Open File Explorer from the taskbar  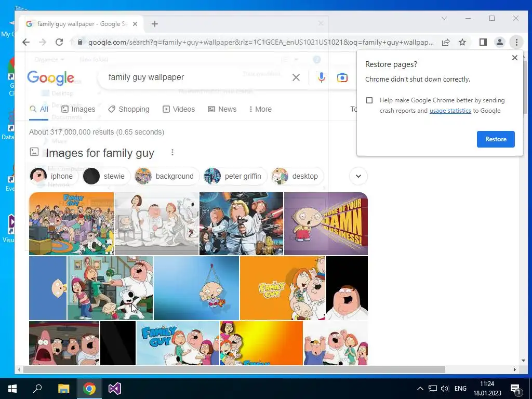click(63, 389)
